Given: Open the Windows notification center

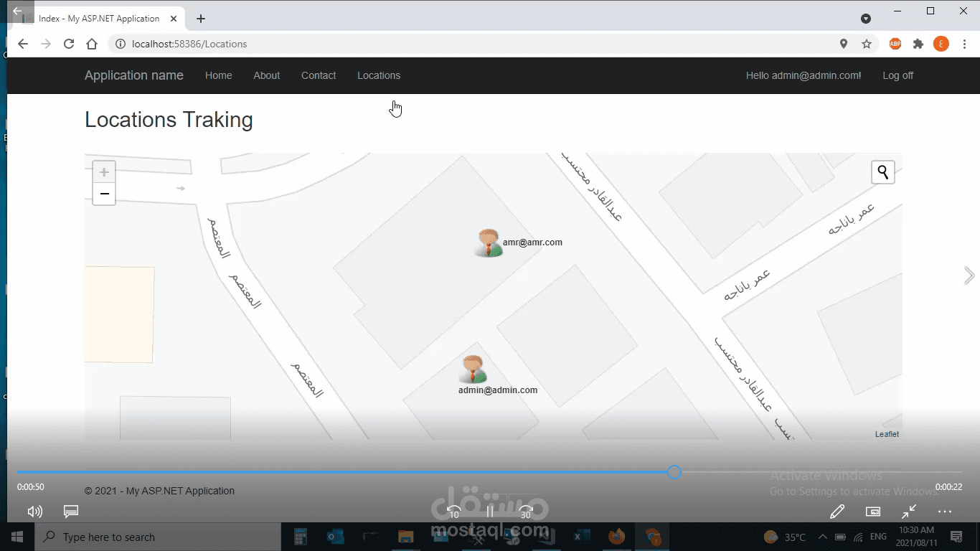Looking at the screenshot, I should point(956,537).
